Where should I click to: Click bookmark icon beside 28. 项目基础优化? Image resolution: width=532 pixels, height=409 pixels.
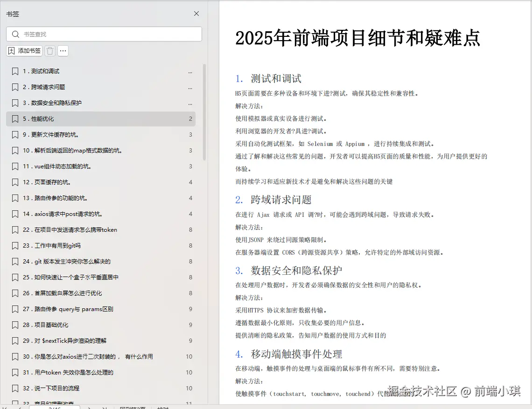(x=15, y=325)
